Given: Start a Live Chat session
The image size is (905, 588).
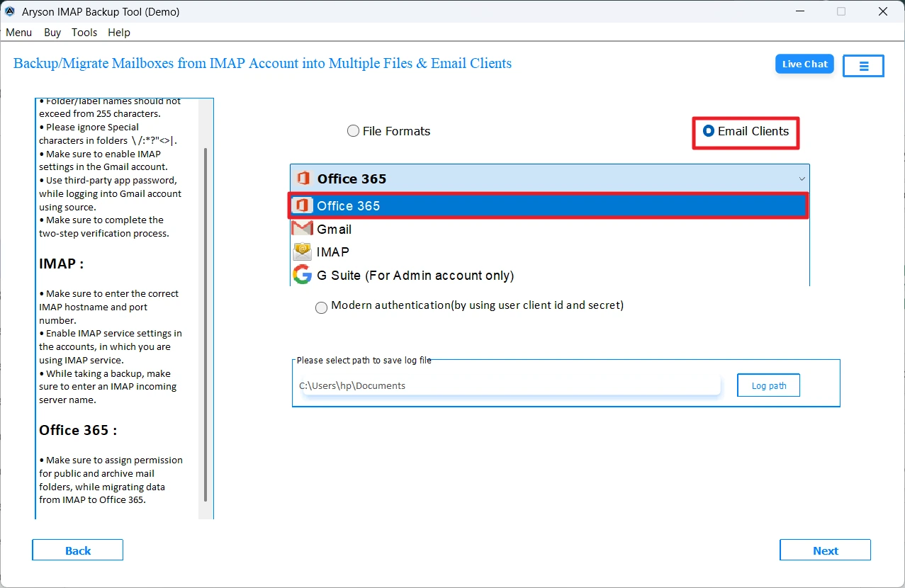Looking at the screenshot, I should point(805,64).
